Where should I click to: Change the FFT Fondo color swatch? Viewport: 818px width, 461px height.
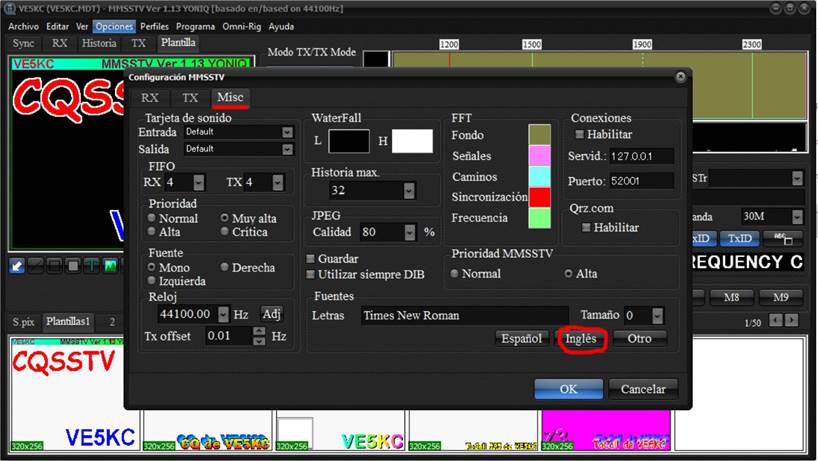pos(539,135)
